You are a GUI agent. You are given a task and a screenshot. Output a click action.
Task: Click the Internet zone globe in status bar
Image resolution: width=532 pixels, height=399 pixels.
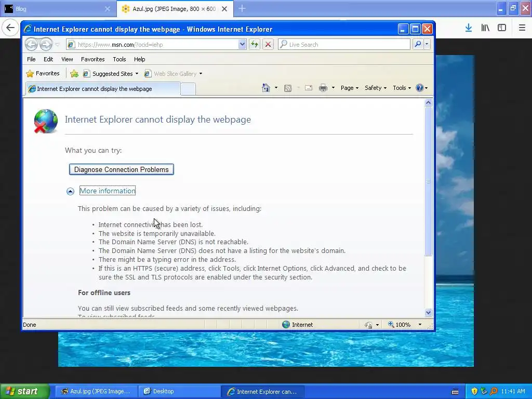click(286, 325)
